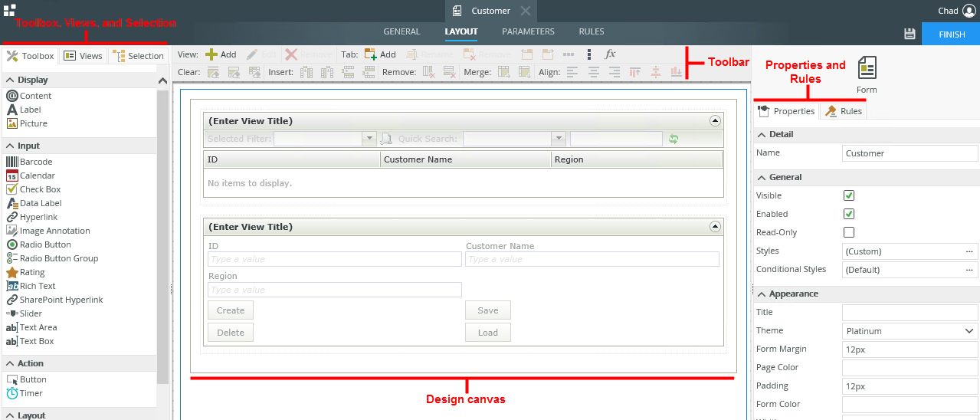This screenshot has width=980, height=420.
Task: Uncheck the Visible checkbox
Action: coord(848,195)
